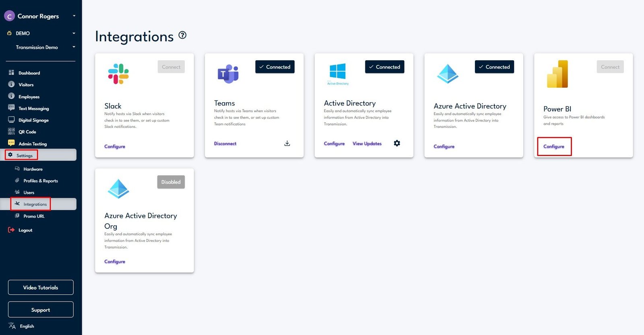This screenshot has width=644, height=335.
Task: Click Configure on Azure Active Directory Org card
Action: tap(115, 261)
